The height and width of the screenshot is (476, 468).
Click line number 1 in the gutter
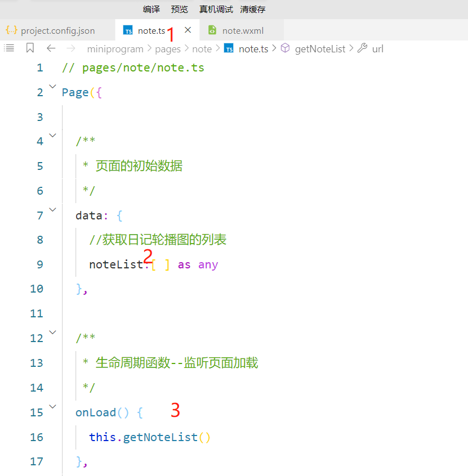(40, 68)
